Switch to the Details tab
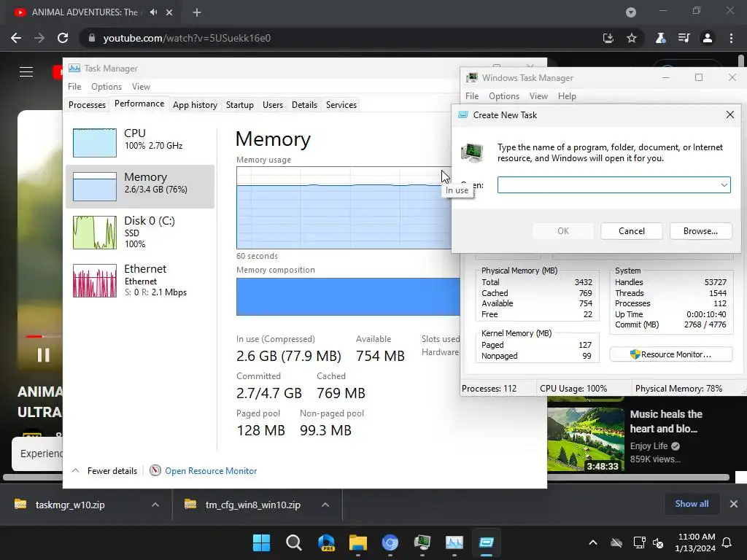 [304, 105]
